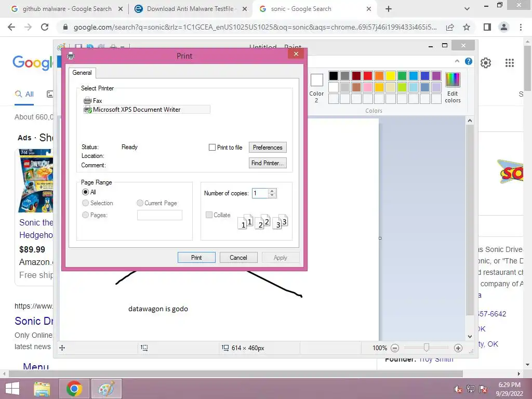Open Chrome three-dot menu
Image resolution: width=532 pixels, height=399 pixels.
point(521,27)
